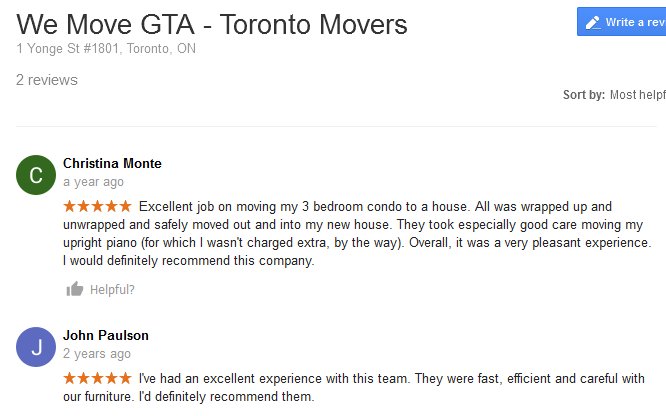Click the '2 years ago' timestamp
The height and width of the screenshot is (416, 666).
click(97, 354)
